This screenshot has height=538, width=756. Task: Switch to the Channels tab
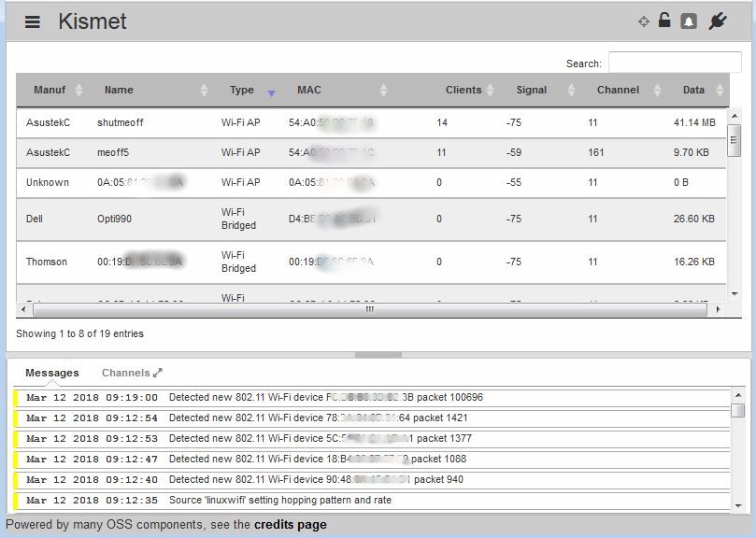[x=126, y=373]
